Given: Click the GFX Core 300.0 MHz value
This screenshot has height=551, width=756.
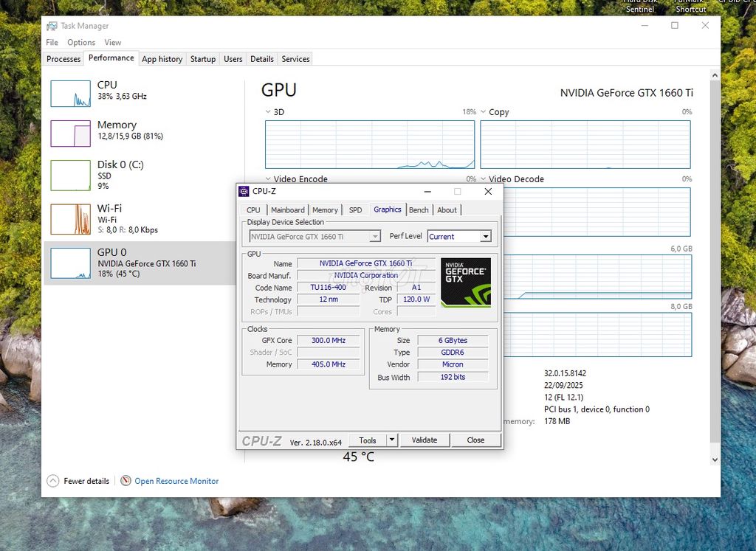Looking at the screenshot, I should pos(329,340).
